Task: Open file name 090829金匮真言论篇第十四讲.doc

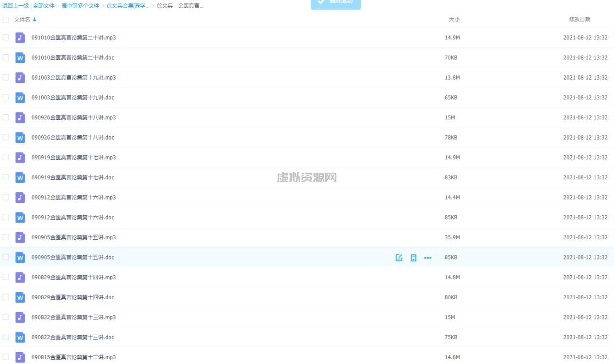Action: point(73,297)
